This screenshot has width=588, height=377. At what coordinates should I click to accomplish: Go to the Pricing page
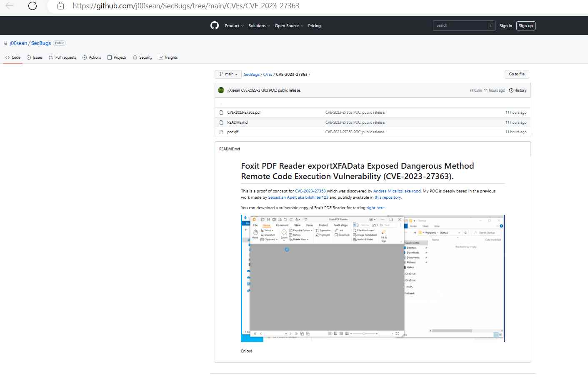click(314, 26)
